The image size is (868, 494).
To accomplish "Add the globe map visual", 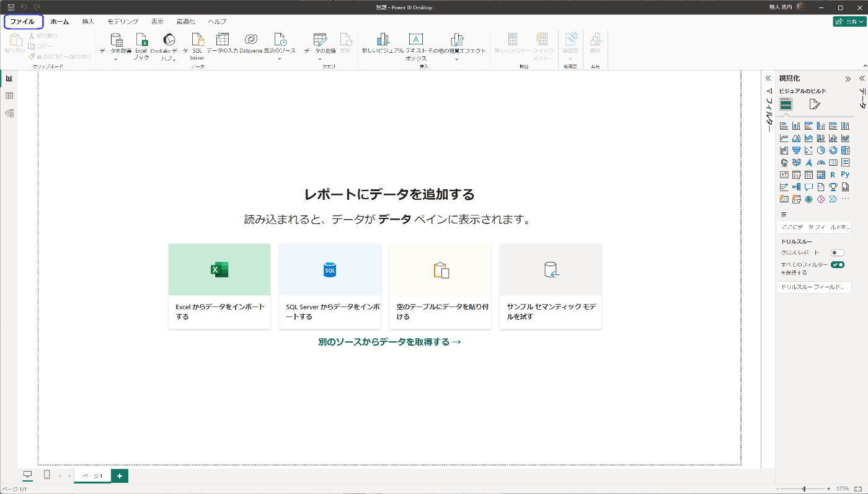I will (x=784, y=163).
